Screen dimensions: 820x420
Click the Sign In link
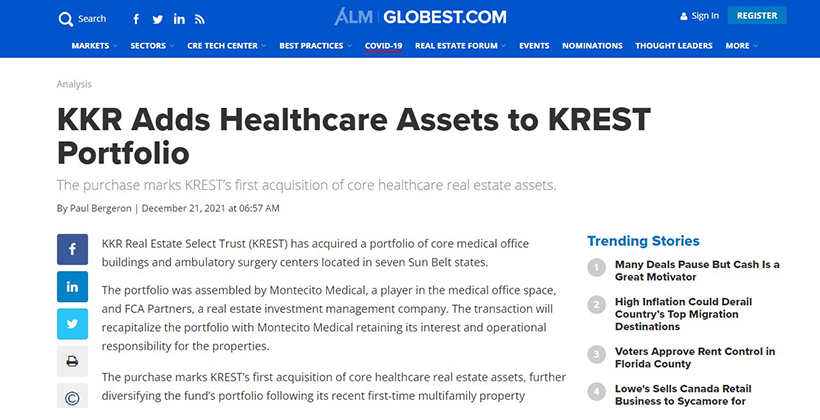point(699,16)
